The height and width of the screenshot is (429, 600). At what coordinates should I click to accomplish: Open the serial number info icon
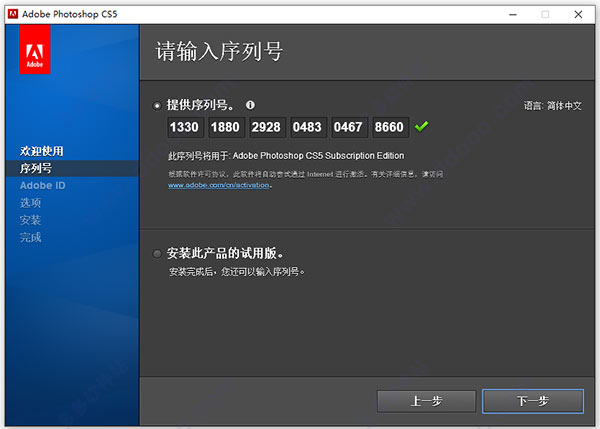[250, 105]
